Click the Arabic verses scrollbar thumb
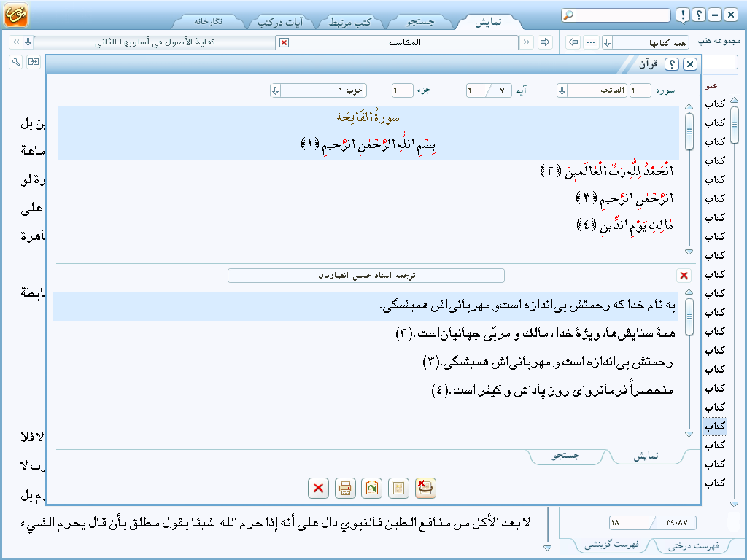 point(689,131)
